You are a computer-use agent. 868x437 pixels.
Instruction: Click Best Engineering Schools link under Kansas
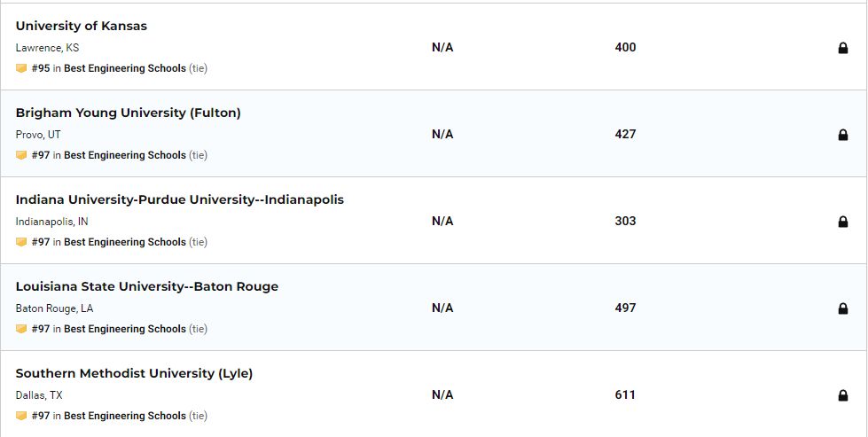pos(125,68)
